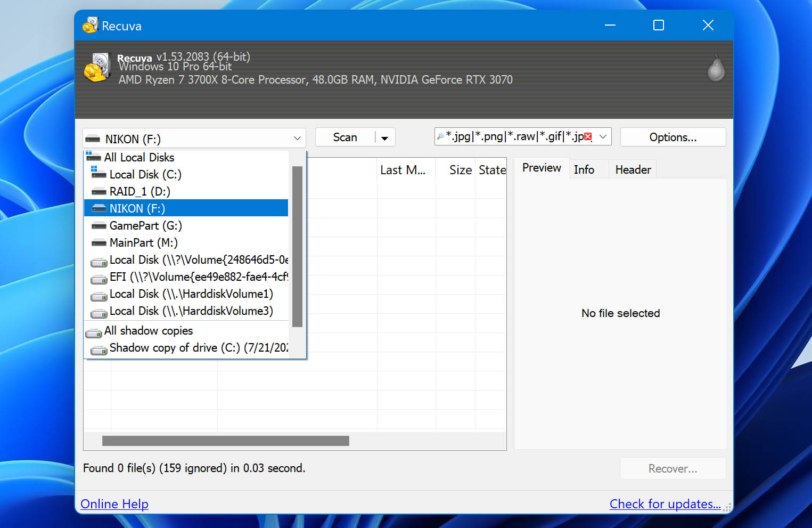Pick GamePart (G:) from the drive list
Image resolution: width=812 pixels, height=528 pixels.
[x=186, y=225]
